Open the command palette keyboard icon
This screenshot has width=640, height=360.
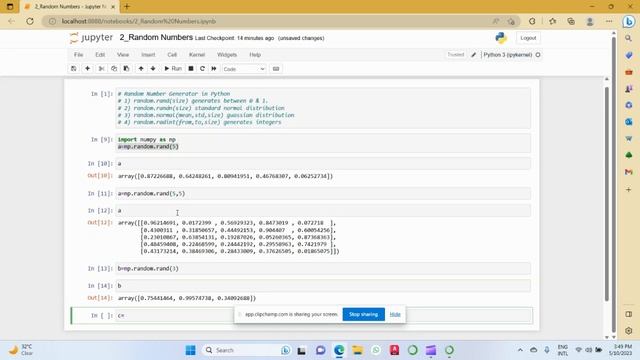pos(276,69)
